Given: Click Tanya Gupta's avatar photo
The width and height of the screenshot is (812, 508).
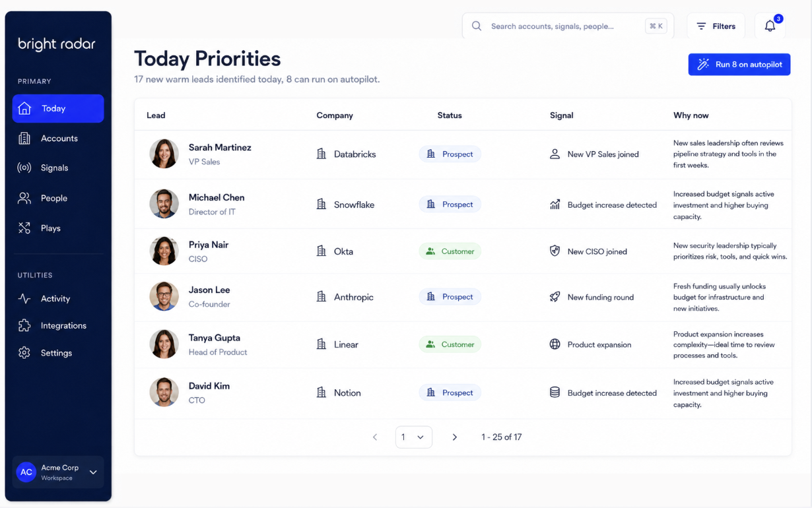Looking at the screenshot, I should point(164,344).
